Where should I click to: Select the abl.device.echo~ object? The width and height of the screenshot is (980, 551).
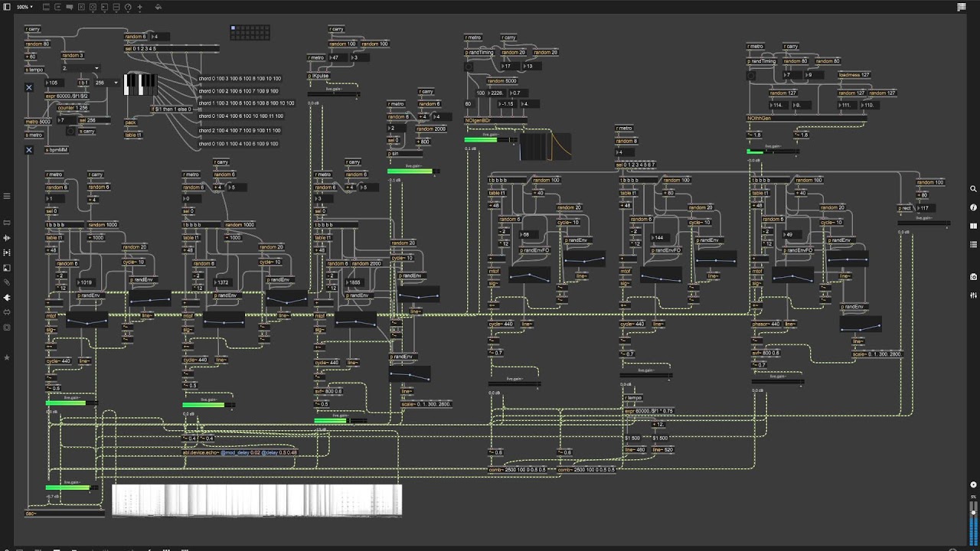click(x=239, y=452)
